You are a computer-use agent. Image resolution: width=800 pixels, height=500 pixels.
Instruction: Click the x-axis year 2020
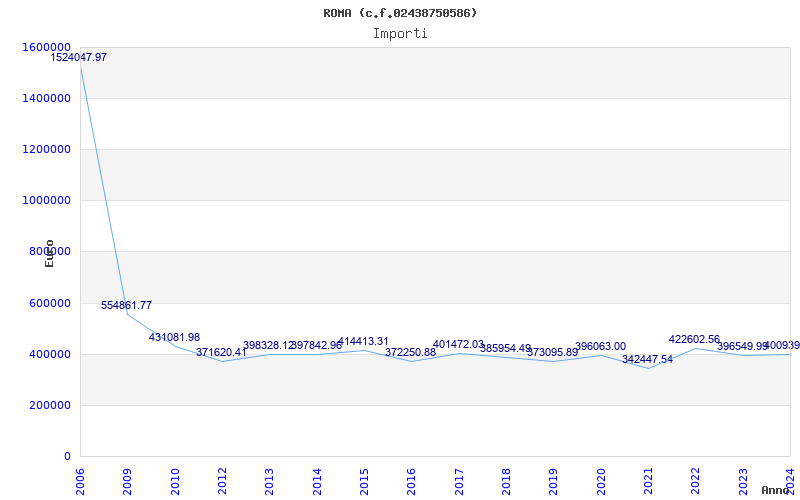pos(601,482)
